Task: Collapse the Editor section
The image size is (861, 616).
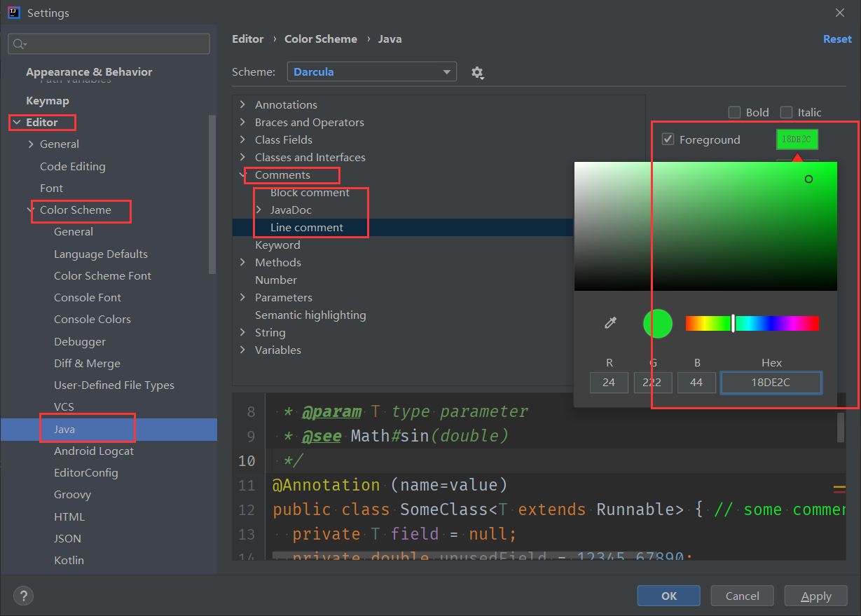Action: click(16, 123)
